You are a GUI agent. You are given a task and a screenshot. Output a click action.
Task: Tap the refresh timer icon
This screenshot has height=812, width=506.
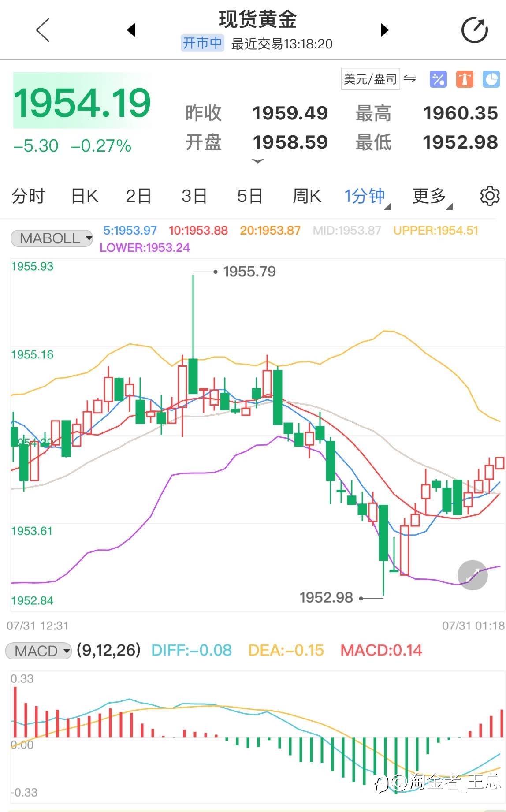[474, 30]
